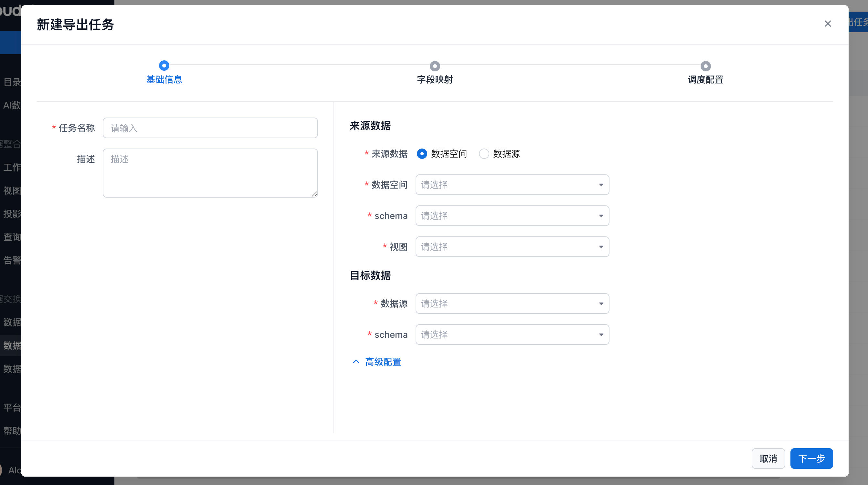Click the 基础信息 step circle icon
The width and height of the screenshot is (868, 485).
(x=164, y=65)
